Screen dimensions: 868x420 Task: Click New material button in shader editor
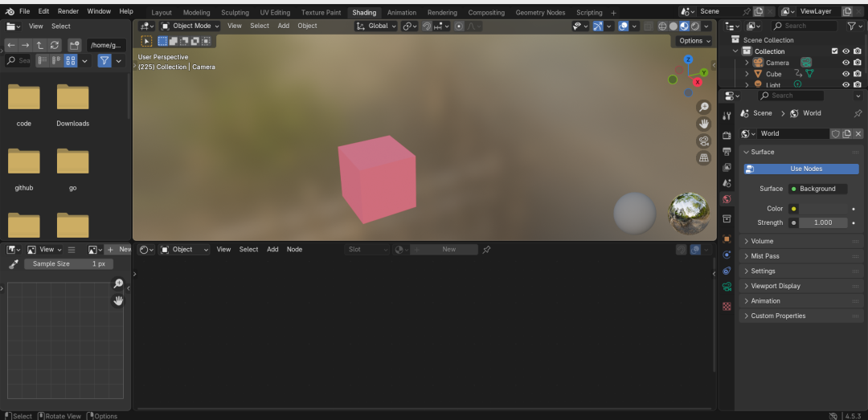click(x=444, y=250)
